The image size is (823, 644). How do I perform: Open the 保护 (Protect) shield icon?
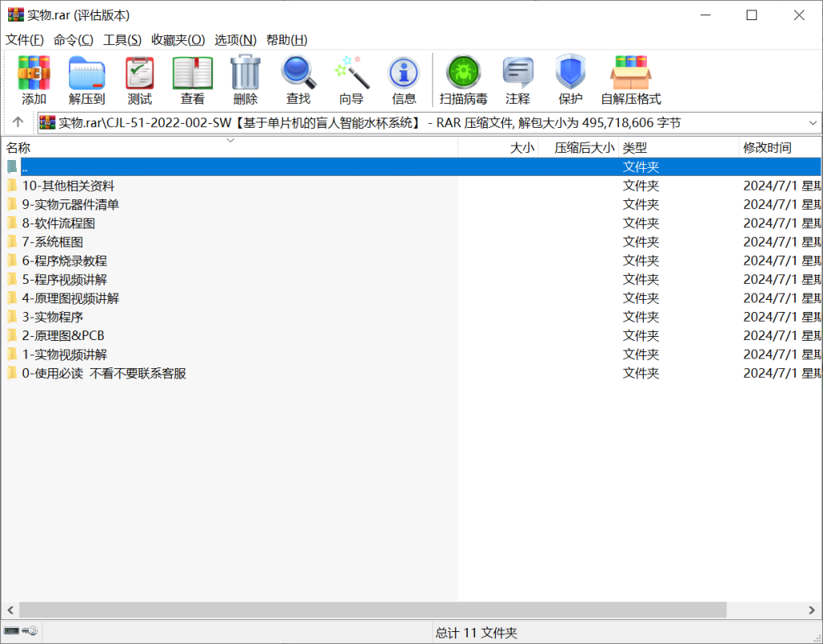point(570,80)
